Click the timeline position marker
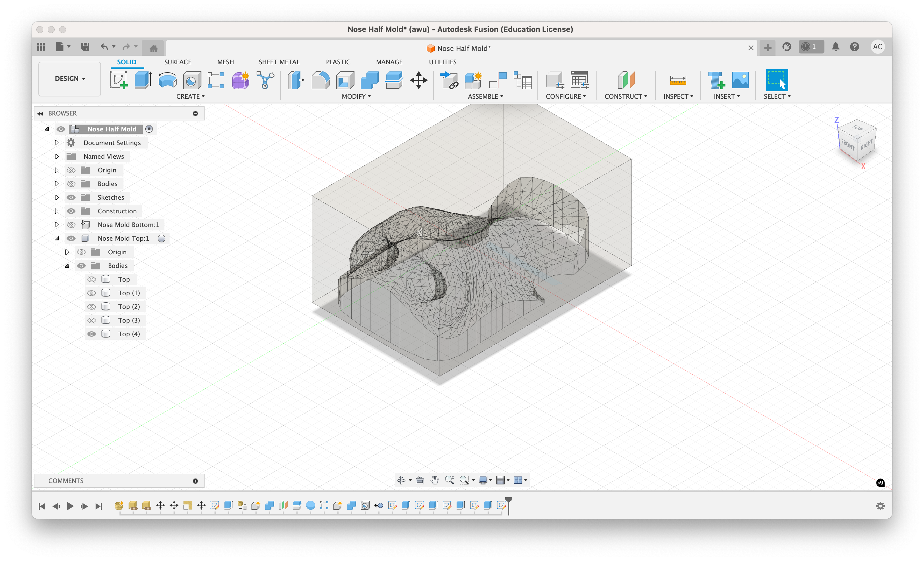 pos(508,501)
